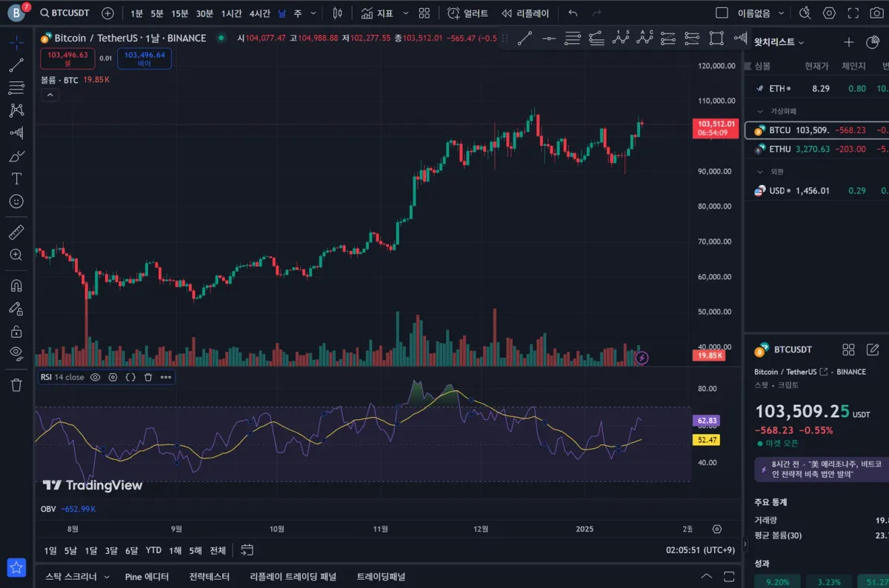Screen dimensions: 889x588
Task: Switch chart to 4시간 interval
Action: pos(260,13)
